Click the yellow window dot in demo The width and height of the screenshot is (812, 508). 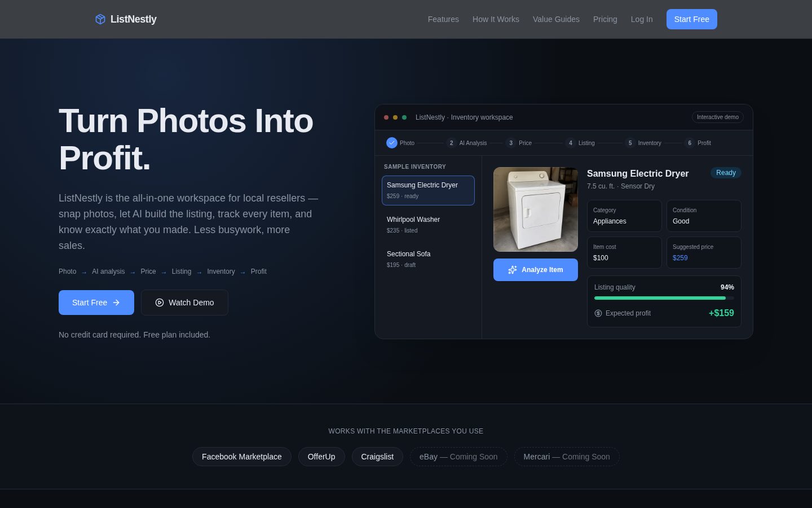click(395, 117)
